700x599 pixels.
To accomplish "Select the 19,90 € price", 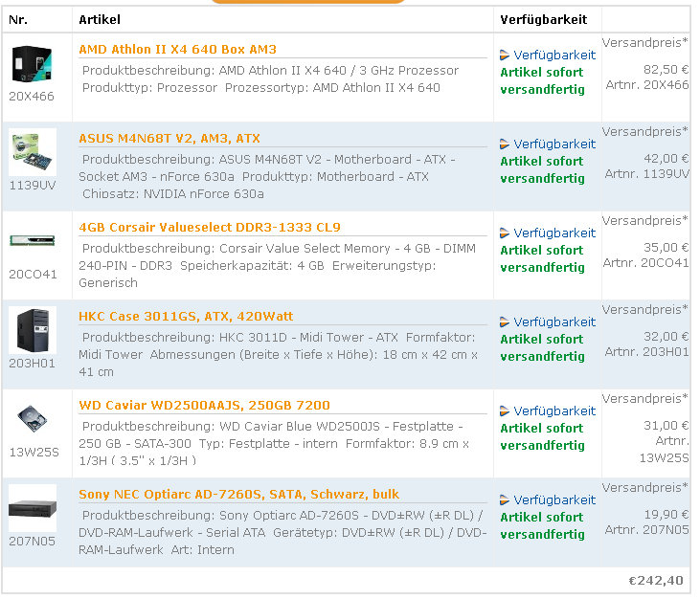I will [666, 514].
